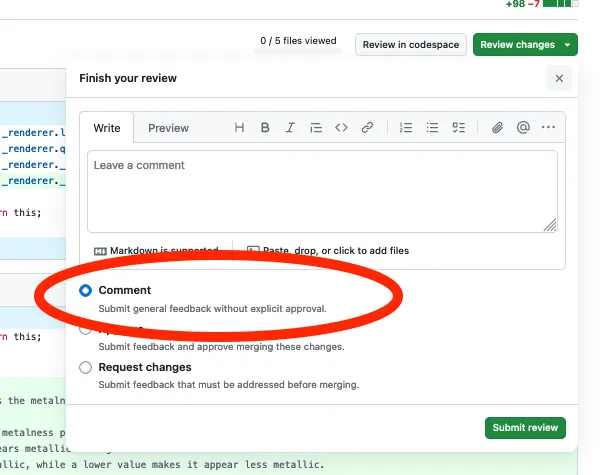Insert an unordered bullet list

(432, 128)
